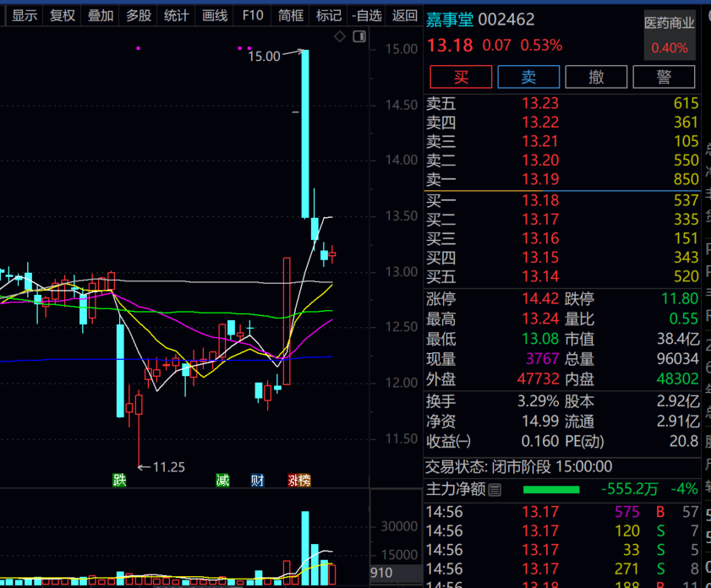Click the blue 卖 sell button
Image resolution: width=711 pixels, height=588 pixels.
528,77
